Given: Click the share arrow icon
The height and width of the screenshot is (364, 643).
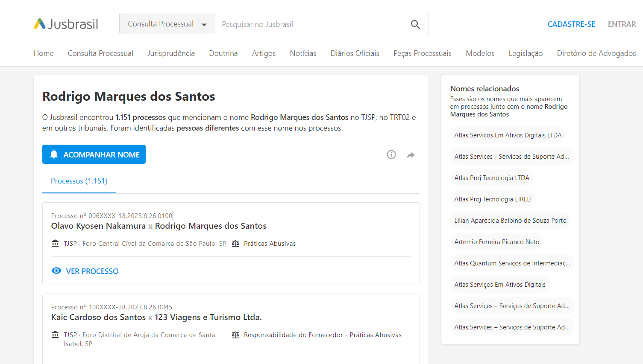Looking at the screenshot, I should tap(411, 155).
